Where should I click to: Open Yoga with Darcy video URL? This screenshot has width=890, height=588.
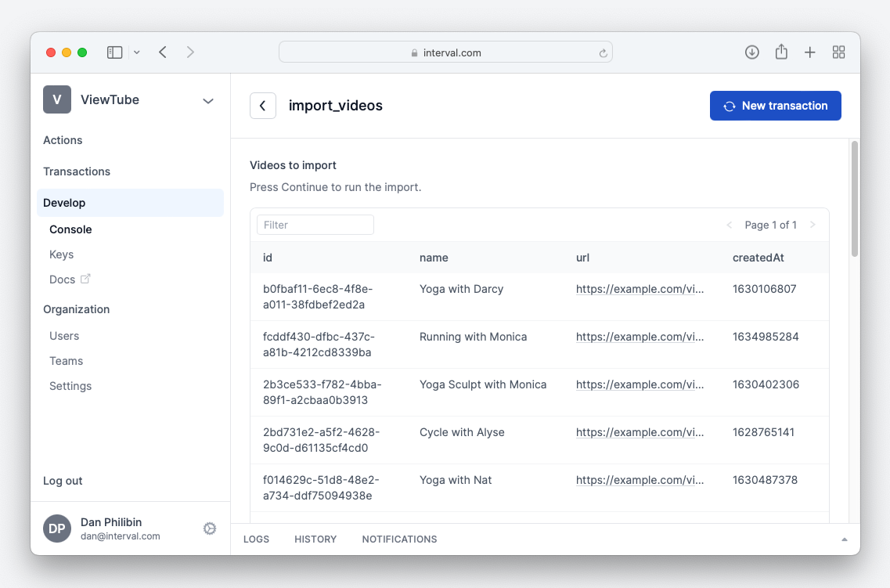point(640,289)
